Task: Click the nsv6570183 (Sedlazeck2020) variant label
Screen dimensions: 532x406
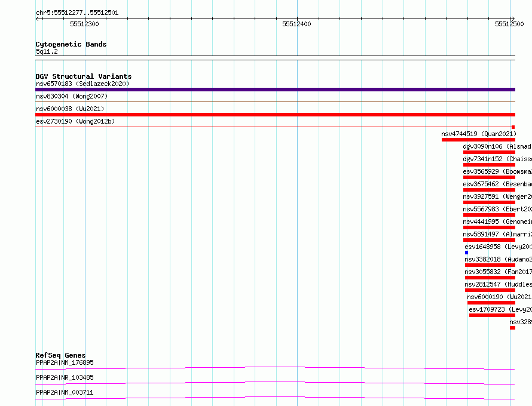Action: coord(82,84)
